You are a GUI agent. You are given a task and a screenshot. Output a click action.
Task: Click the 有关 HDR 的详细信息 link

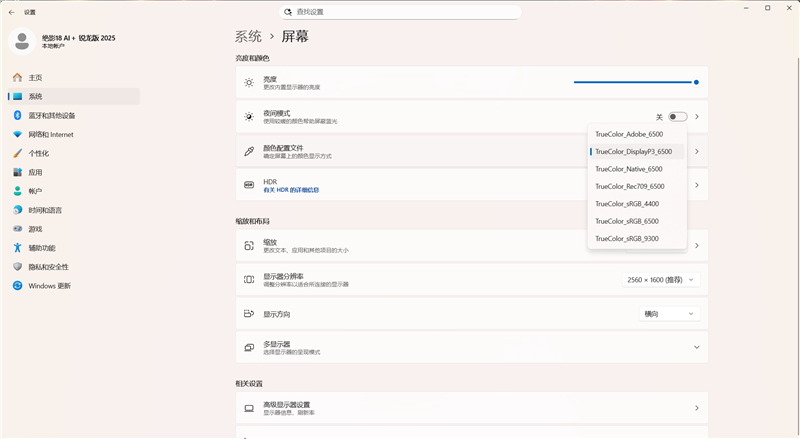291,189
